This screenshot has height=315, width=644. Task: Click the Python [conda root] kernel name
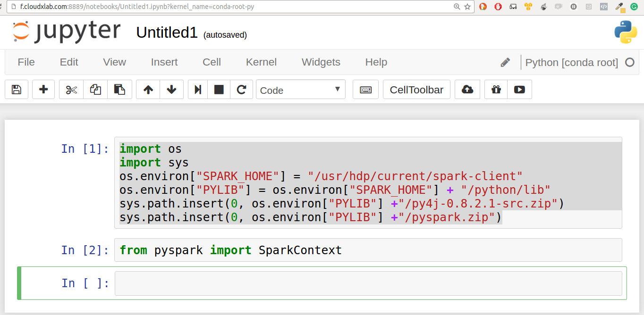[x=572, y=62]
